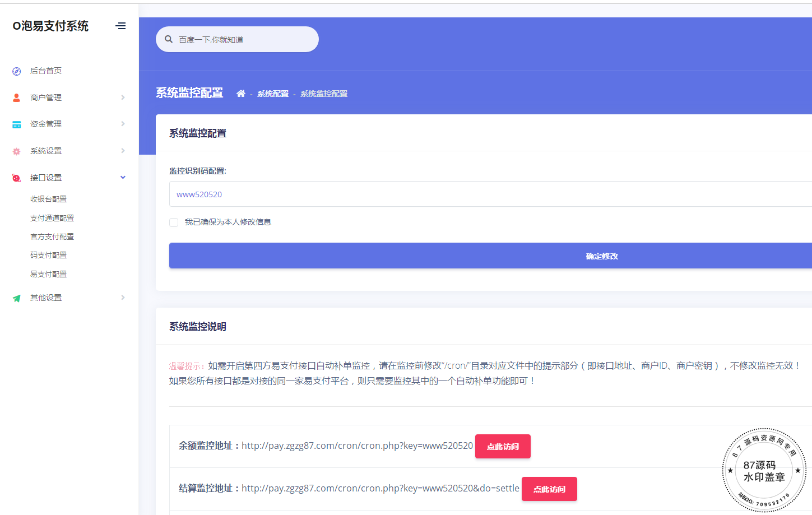
Task: Click the 确定修改 button
Action: 602,256
